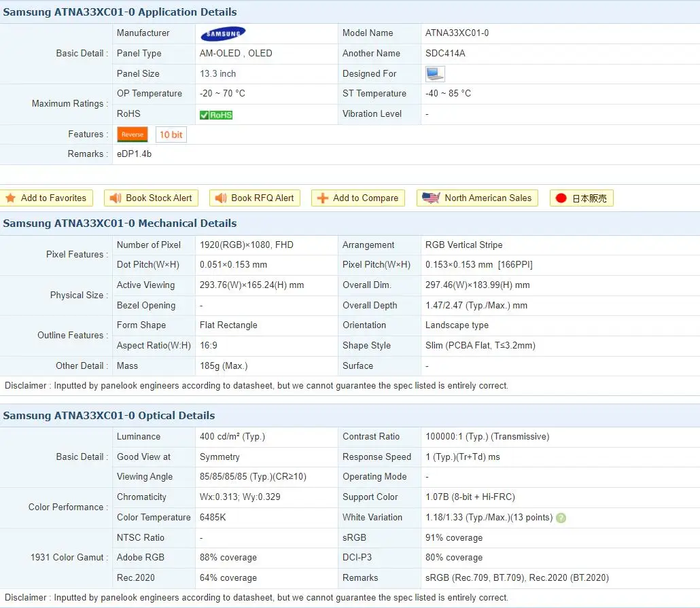Open North American Sales
The image size is (700, 608).
click(477, 198)
